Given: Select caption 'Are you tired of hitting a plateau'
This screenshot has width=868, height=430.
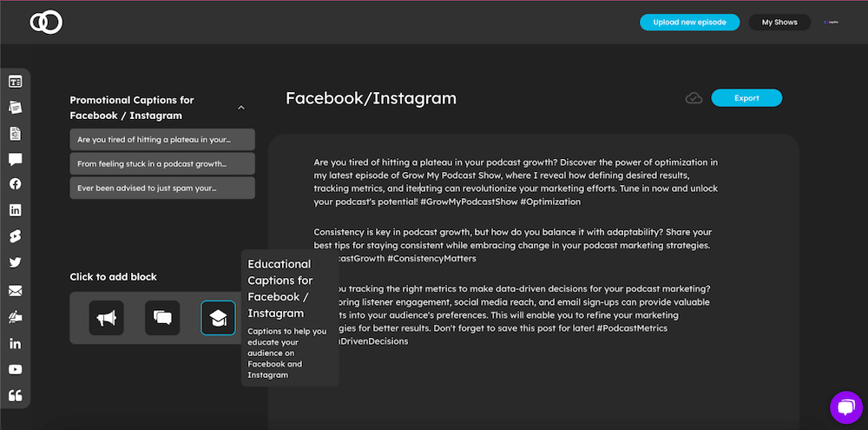Looking at the screenshot, I should click(x=162, y=140).
